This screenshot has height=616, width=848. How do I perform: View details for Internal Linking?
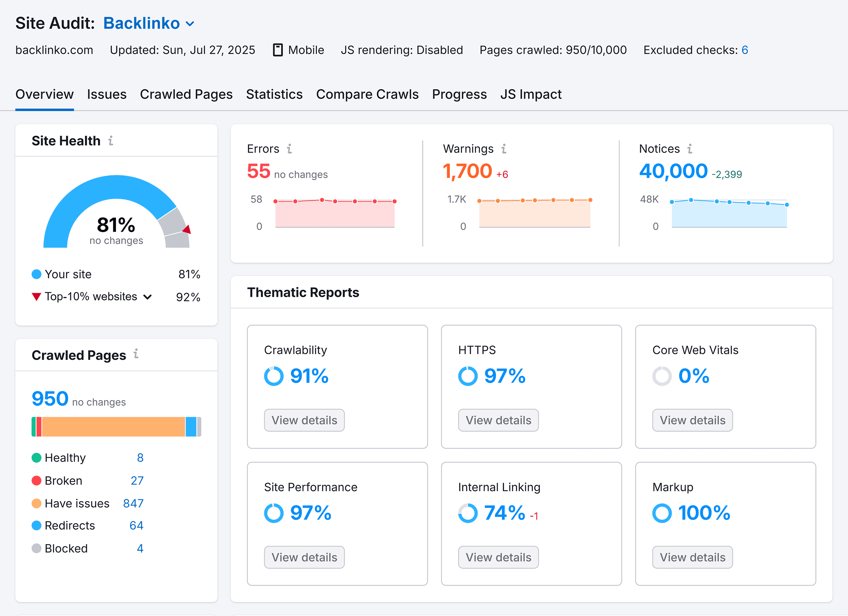[498, 557]
